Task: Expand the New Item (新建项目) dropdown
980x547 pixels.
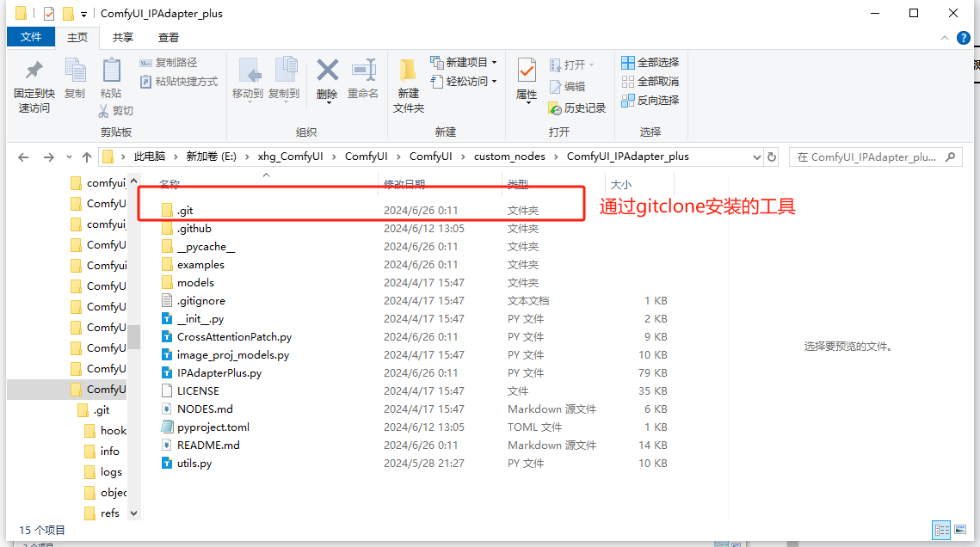Action: click(x=495, y=62)
